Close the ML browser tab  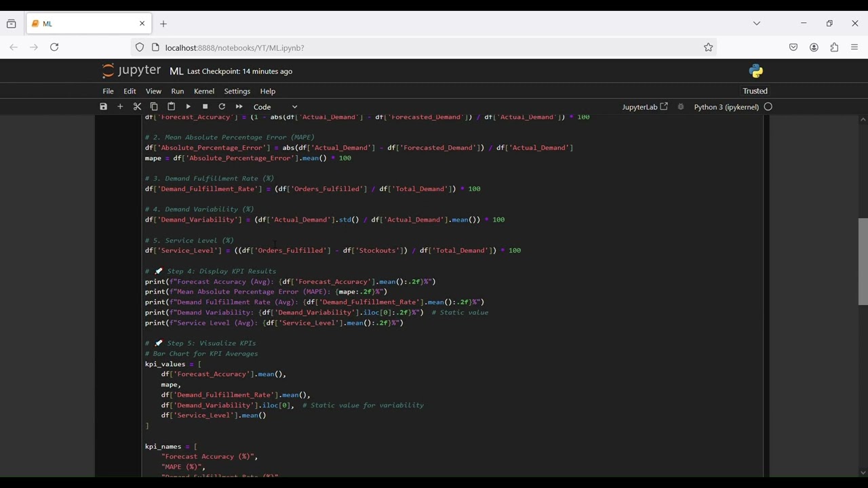click(x=142, y=24)
